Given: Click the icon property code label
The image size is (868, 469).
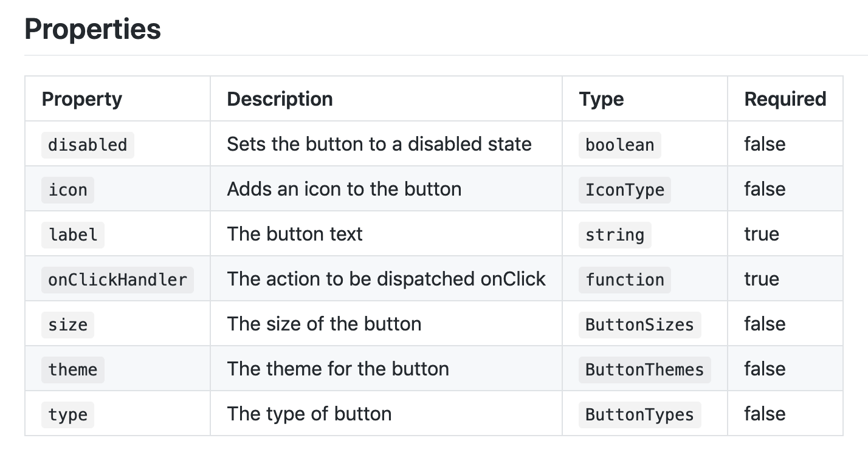Looking at the screenshot, I should (68, 190).
